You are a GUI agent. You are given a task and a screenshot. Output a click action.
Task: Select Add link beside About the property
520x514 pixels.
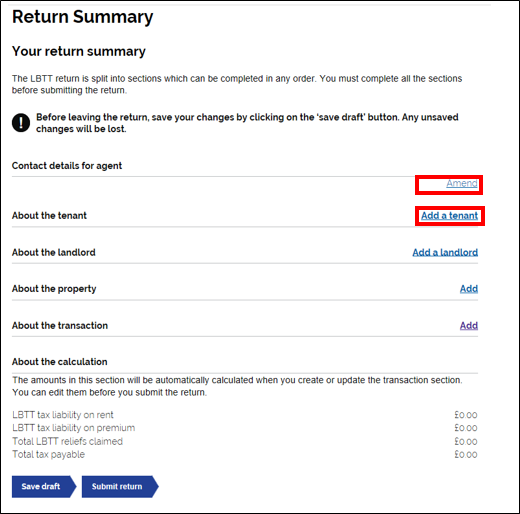pyautogui.click(x=469, y=289)
